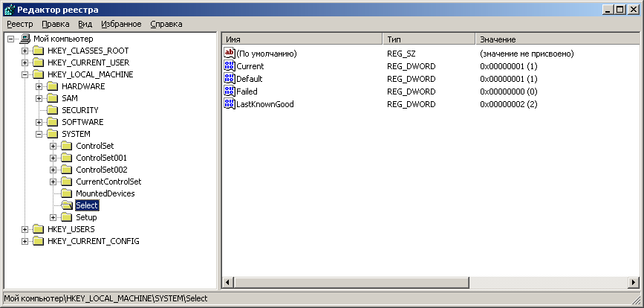Sort values by the Значение column header

pos(558,39)
